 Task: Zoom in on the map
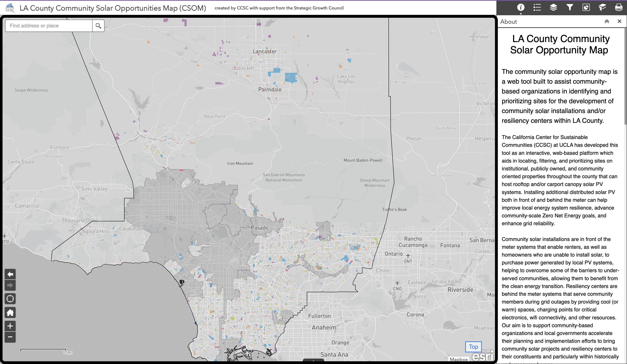click(10, 326)
